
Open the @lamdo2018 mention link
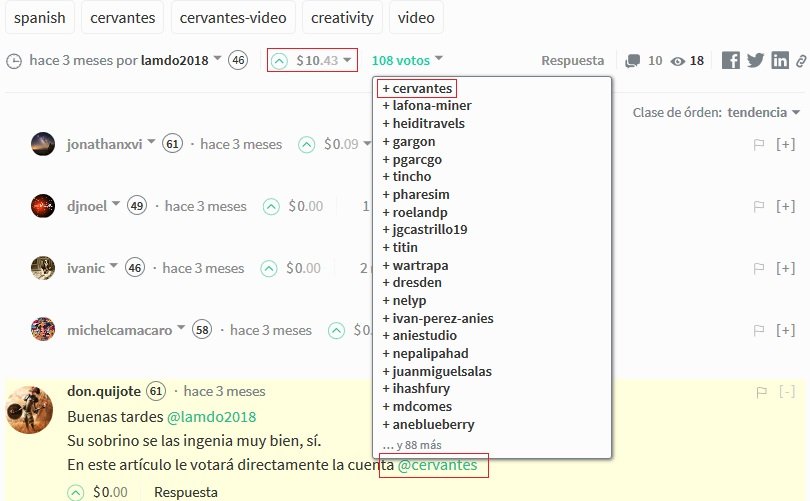tap(211, 417)
